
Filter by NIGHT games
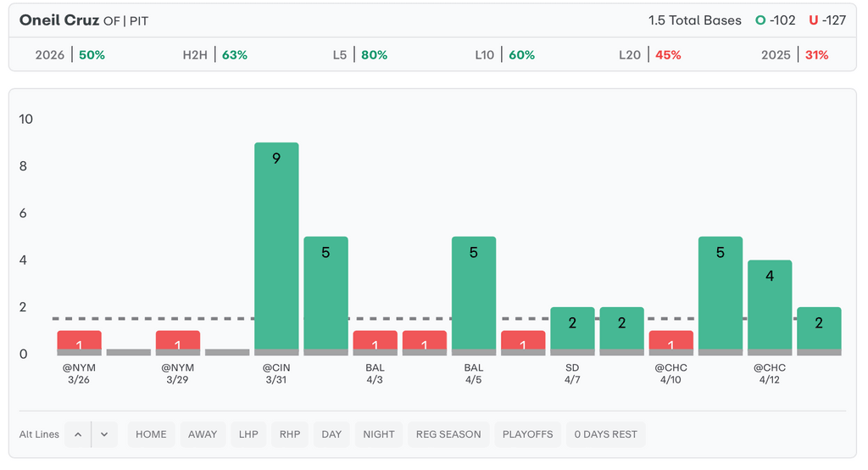point(379,434)
